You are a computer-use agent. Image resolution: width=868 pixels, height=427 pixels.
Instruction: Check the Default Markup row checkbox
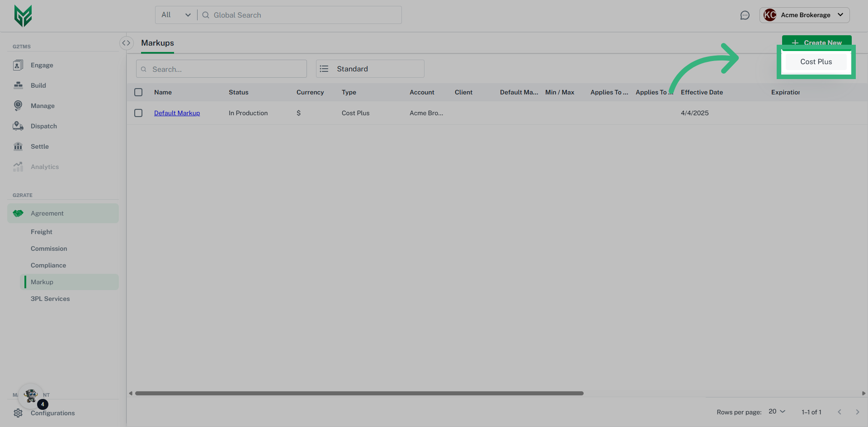click(x=138, y=113)
